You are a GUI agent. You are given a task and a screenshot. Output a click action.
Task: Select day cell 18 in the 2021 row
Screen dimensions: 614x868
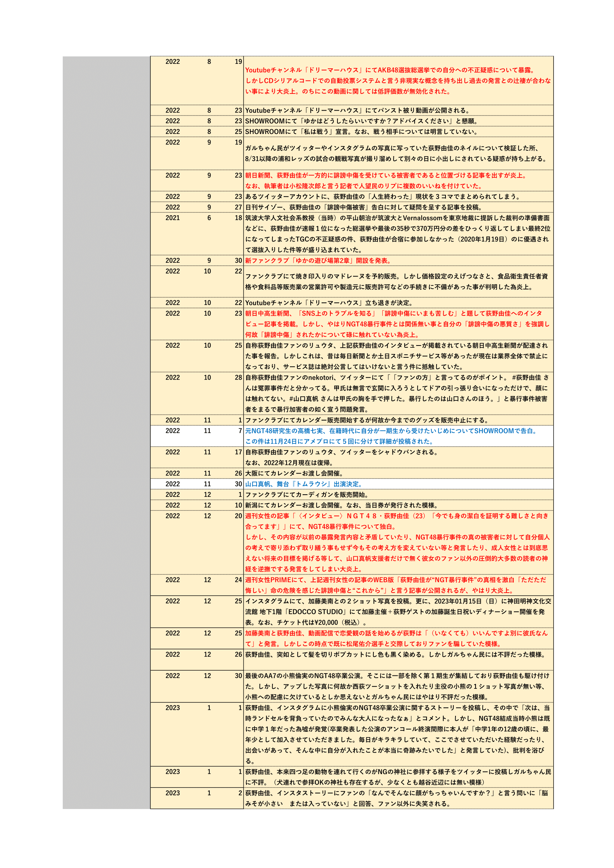coord(238,218)
